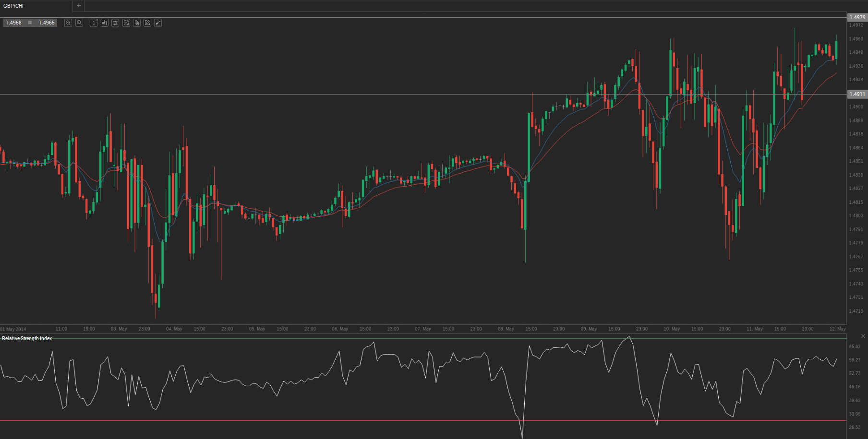
Task: Open the 1H timeframe selector
Action: click(94, 23)
